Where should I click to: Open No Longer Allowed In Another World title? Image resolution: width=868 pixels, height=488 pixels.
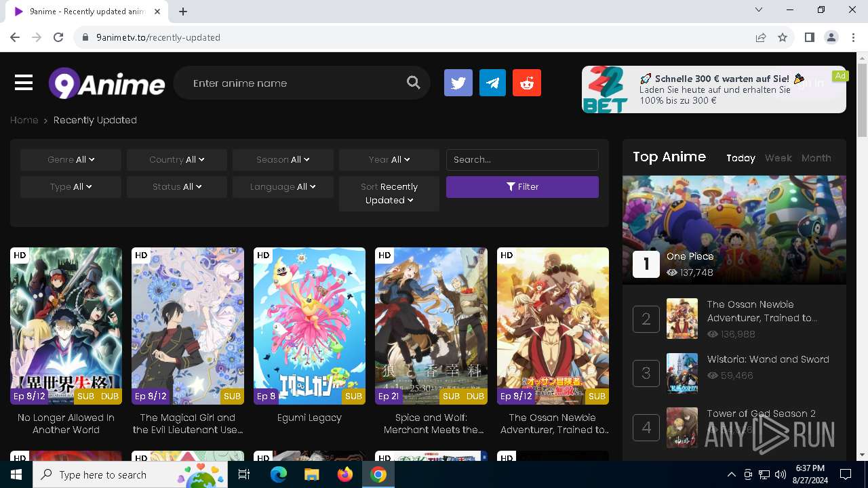pyautogui.click(x=66, y=424)
